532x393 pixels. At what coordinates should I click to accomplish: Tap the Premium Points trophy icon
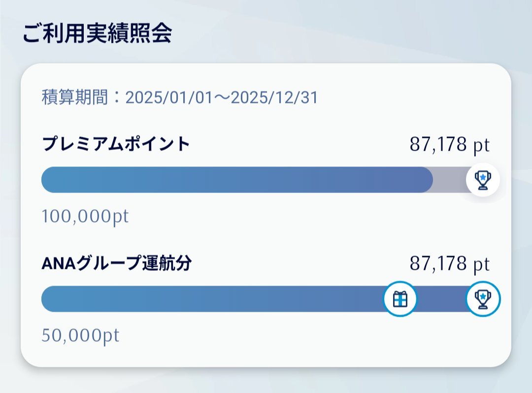pyautogui.click(x=483, y=179)
